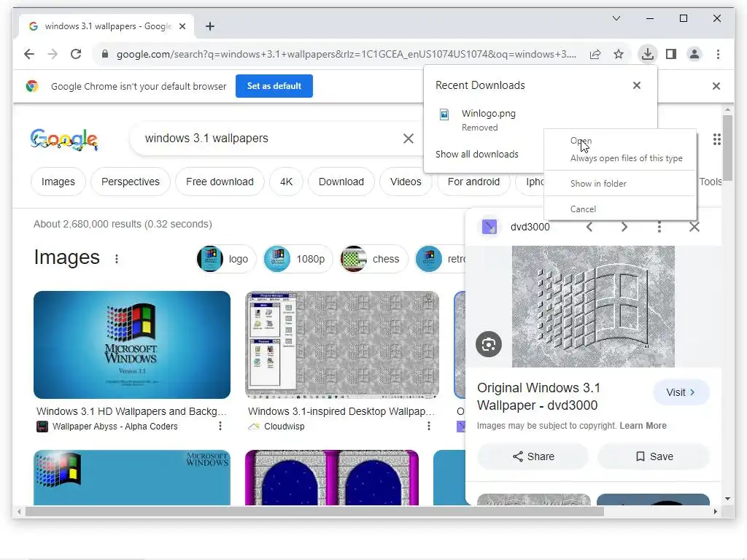Click the dvd3000 site favicon
747x560 pixels.
(489, 227)
